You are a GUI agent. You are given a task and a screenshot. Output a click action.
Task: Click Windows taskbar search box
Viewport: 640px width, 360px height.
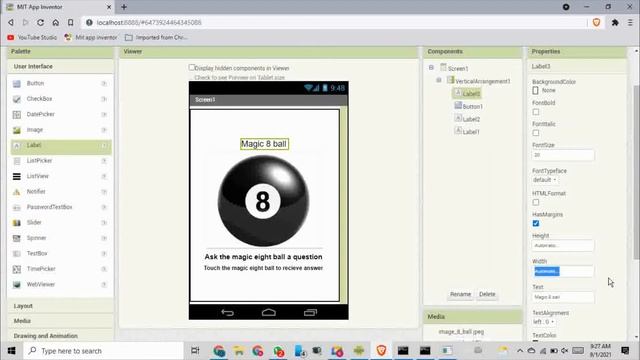coord(103,351)
